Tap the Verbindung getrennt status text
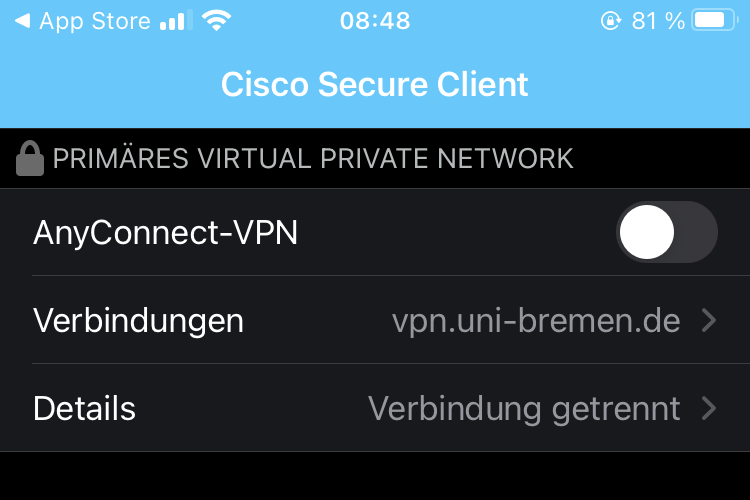Viewport: 750px width, 500px height. click(524, 408)
